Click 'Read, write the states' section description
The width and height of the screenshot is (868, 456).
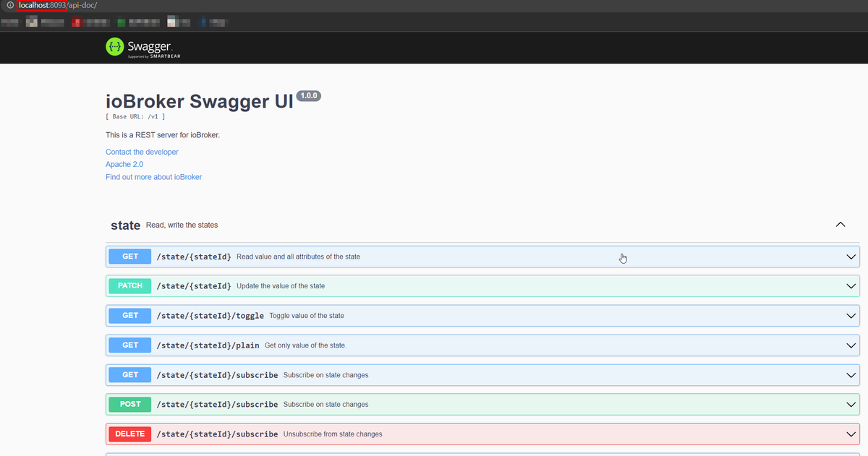pyautogui.click(x=182, y=225)
